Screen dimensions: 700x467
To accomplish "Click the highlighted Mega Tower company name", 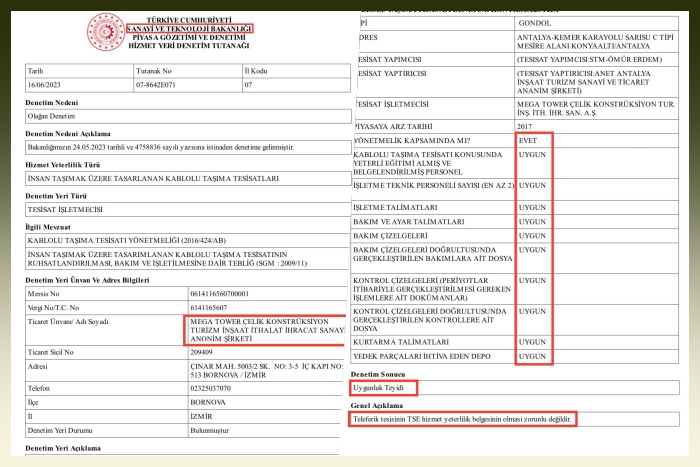I will tap(264, 329).
